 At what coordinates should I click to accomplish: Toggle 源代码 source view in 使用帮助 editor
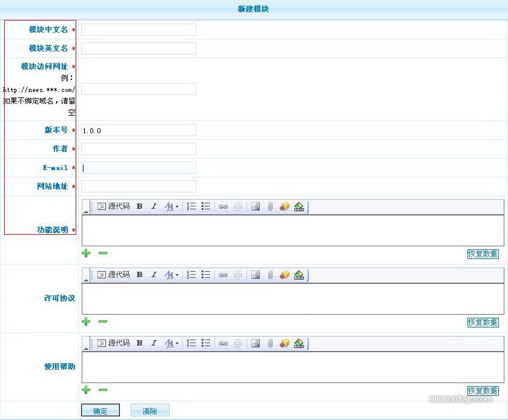point(113,344)
